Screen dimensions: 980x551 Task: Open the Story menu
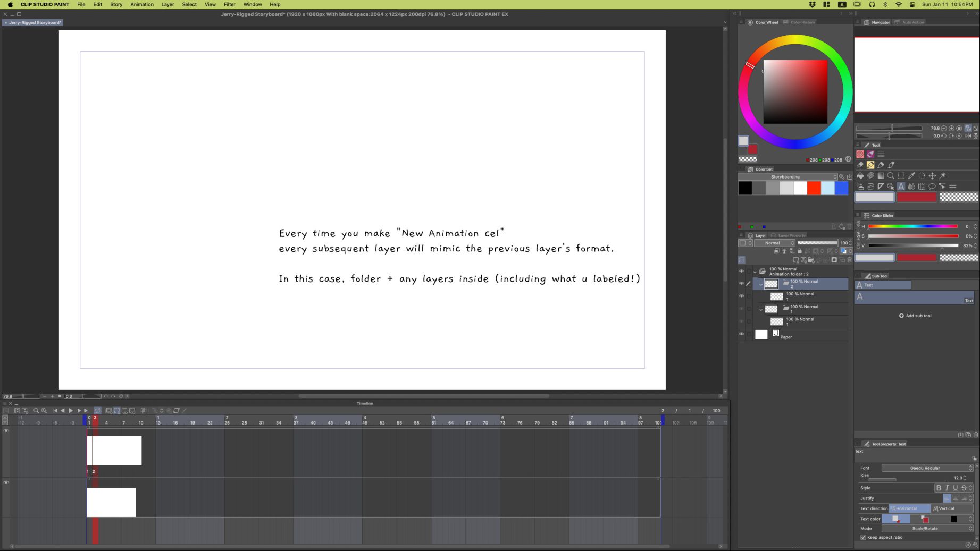coord(116,4)
